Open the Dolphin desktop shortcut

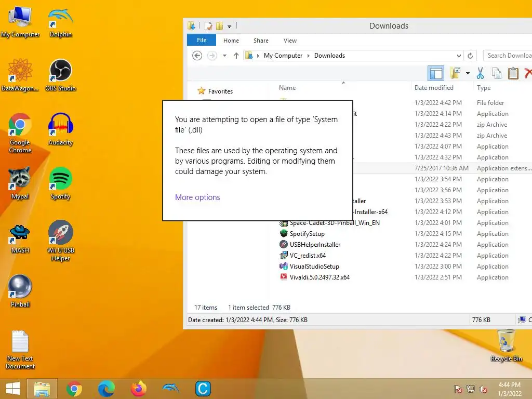pyautogui.click(x=60, y=22)
